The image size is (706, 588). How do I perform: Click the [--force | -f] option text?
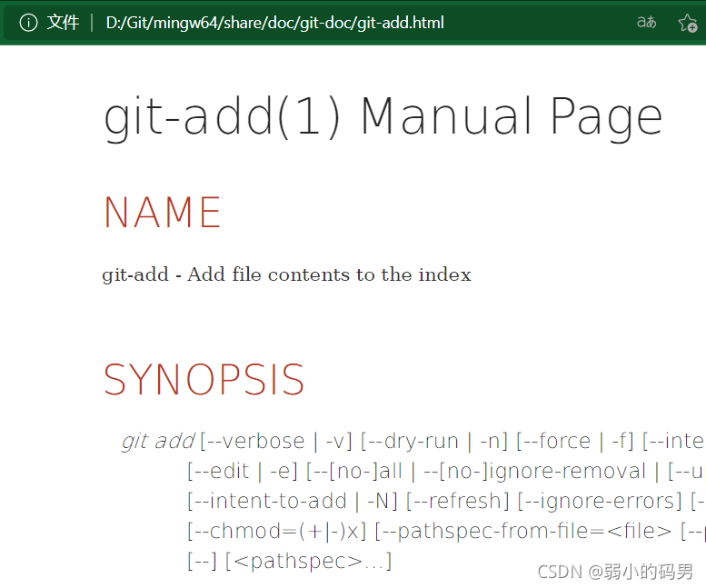click(x=575, y=441)
